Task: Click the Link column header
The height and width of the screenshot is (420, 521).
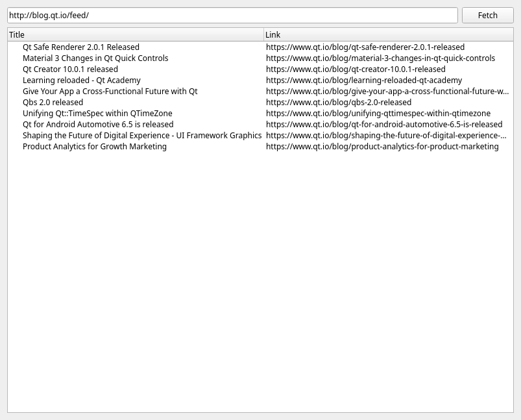Action: coord(324,34)
